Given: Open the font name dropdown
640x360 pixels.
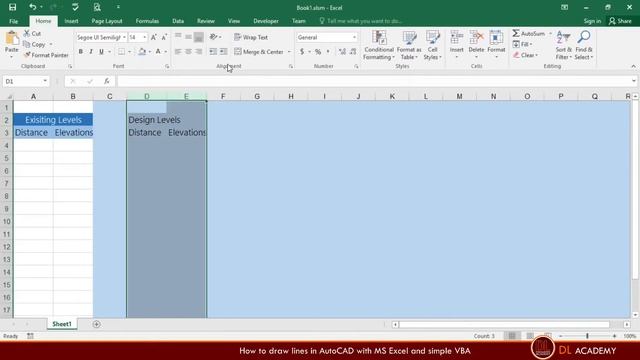Looking at the screenshot, I should (x=124, y=37).
